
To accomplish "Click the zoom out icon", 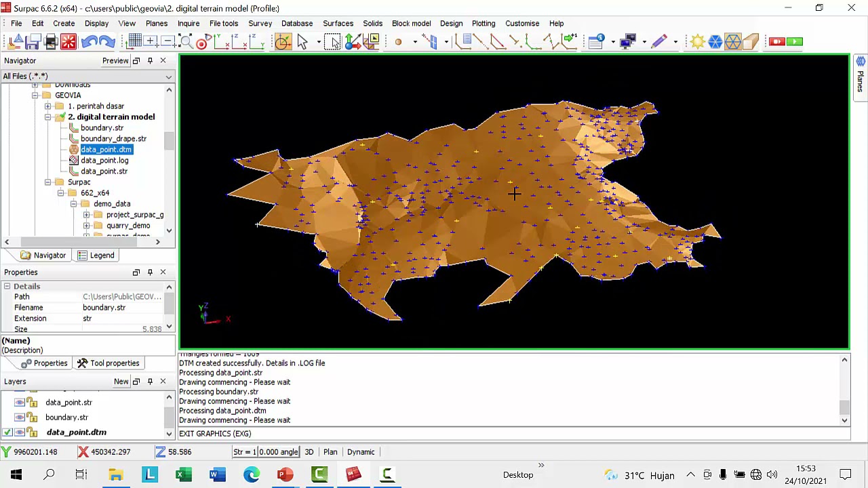I will (x=167, y=42).
